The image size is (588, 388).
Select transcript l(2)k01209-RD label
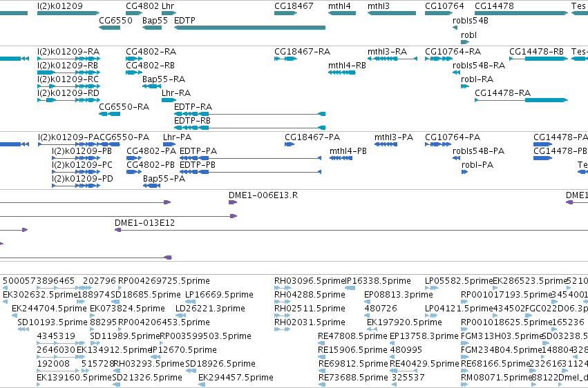[68, 93]
